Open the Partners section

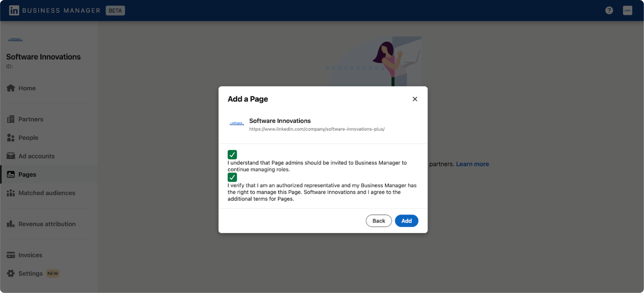pos(30,119)
